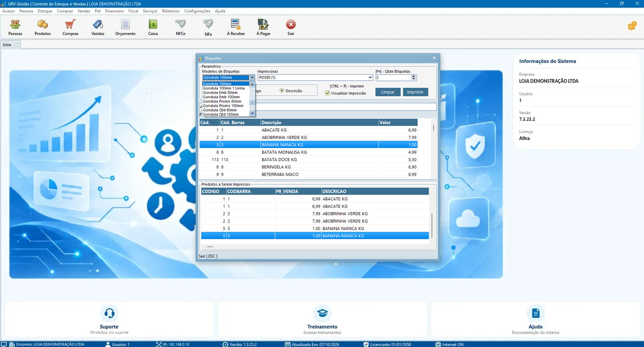The height and width of the screenshot is (347, 644).
Task: Collapse the Modelos de Etiquetas combo box arrow
Action: click(252, 77)
